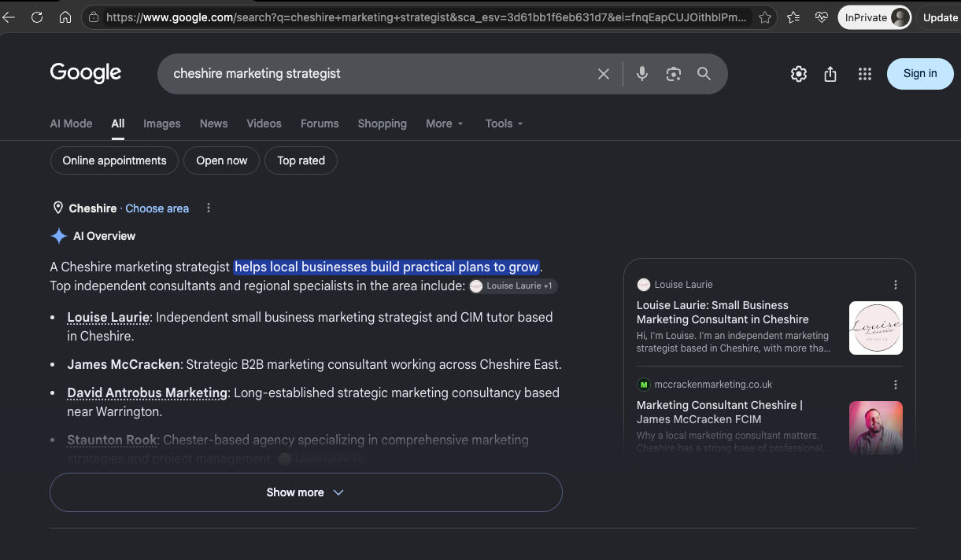Open browser essentials heart icon
The height and width of the screenshot is (560, 961).
(x=822, y=17)
